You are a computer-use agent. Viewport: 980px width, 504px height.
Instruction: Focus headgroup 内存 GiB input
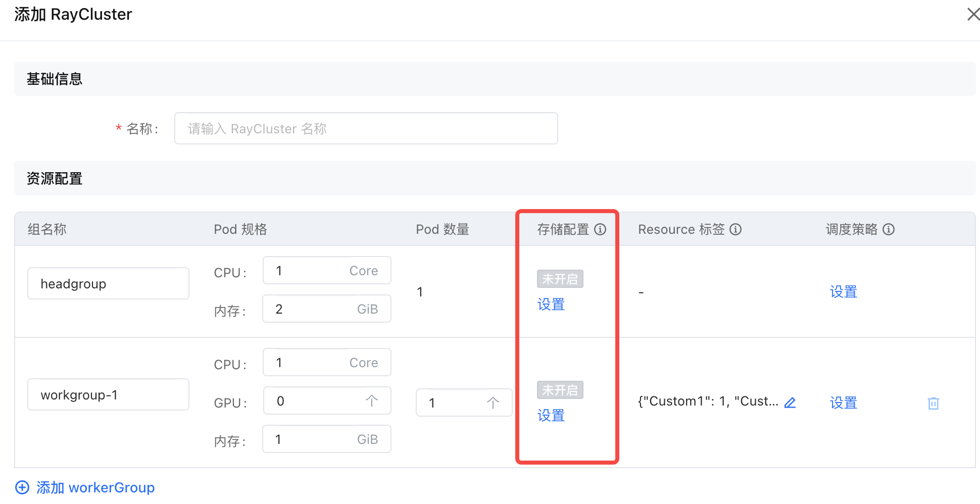click(x=327, y=309)
